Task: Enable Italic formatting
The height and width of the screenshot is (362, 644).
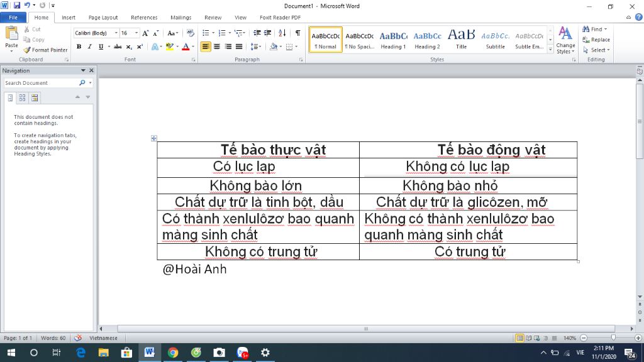Action: (x=89, y=46)
